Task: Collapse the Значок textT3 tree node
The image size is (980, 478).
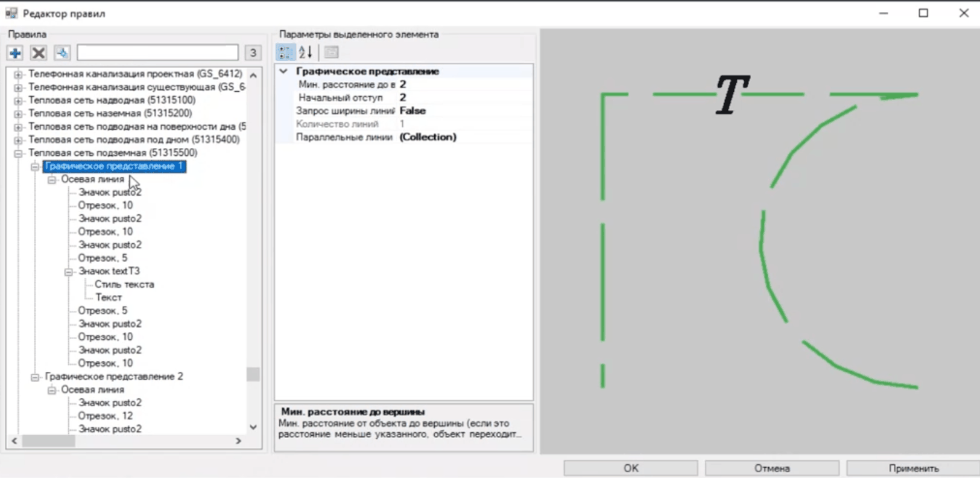Action: (69, 272)
